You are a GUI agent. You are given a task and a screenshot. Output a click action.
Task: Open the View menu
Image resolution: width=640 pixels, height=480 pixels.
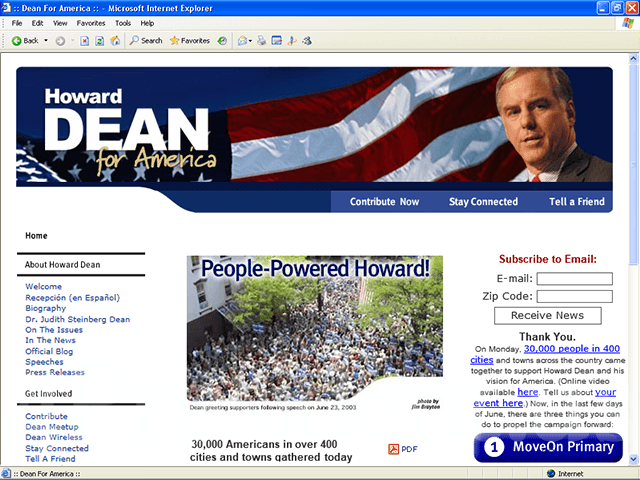point(60,23)
